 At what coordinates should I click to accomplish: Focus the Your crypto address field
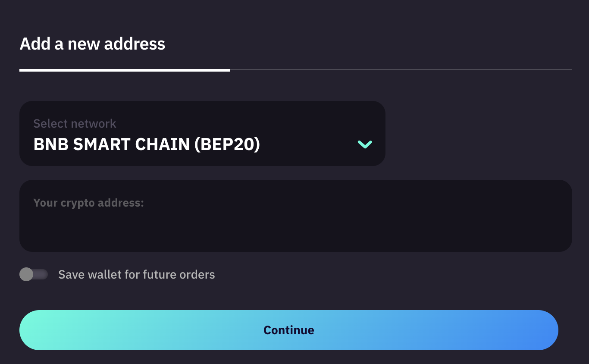click(295, 216)
